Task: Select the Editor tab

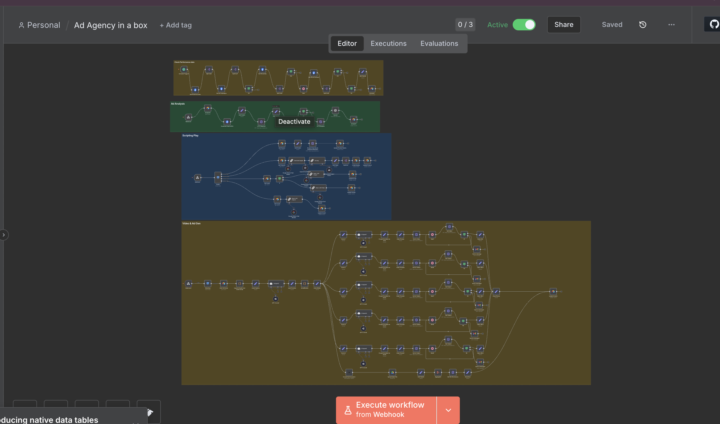Action: 347,43
